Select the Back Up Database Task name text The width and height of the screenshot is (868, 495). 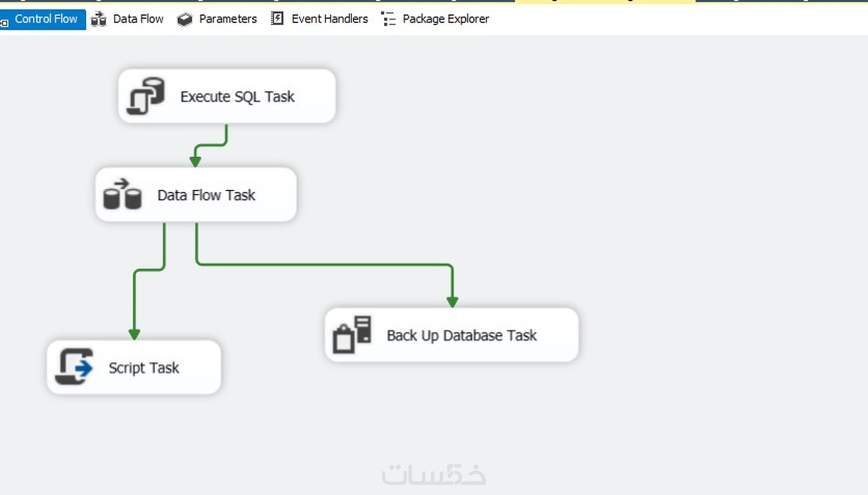click(x=461, y=335)
